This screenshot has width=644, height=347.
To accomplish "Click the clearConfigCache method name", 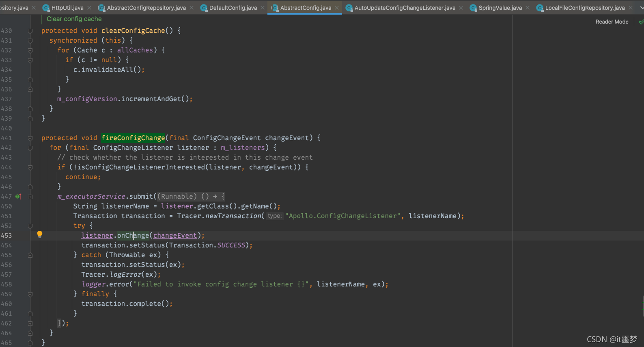I will pos(133,31).
